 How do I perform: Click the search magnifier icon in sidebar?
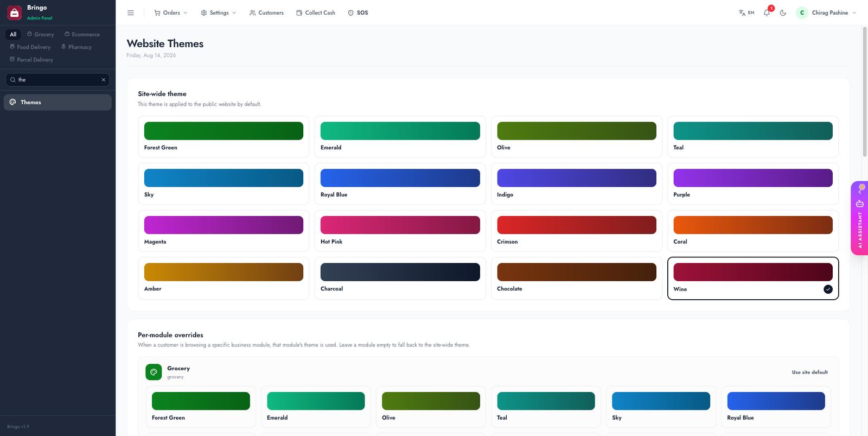[13, 80]
